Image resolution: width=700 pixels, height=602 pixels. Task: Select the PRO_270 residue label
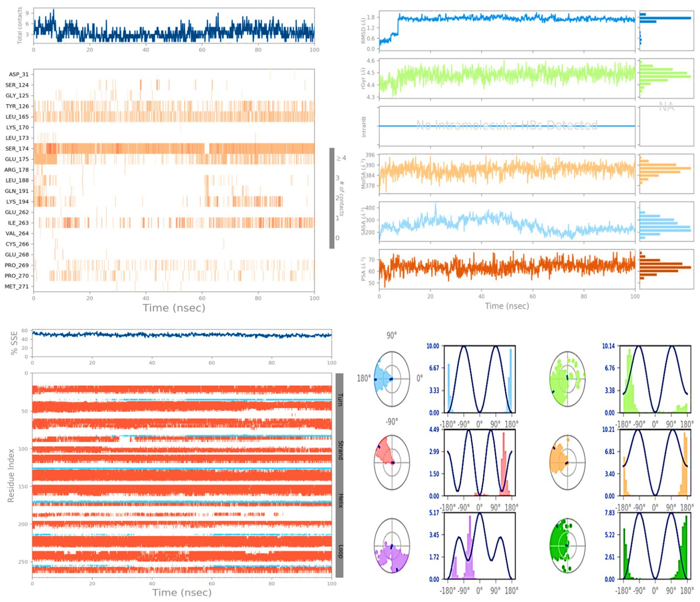pyautogui.click(x=17, y=276)
